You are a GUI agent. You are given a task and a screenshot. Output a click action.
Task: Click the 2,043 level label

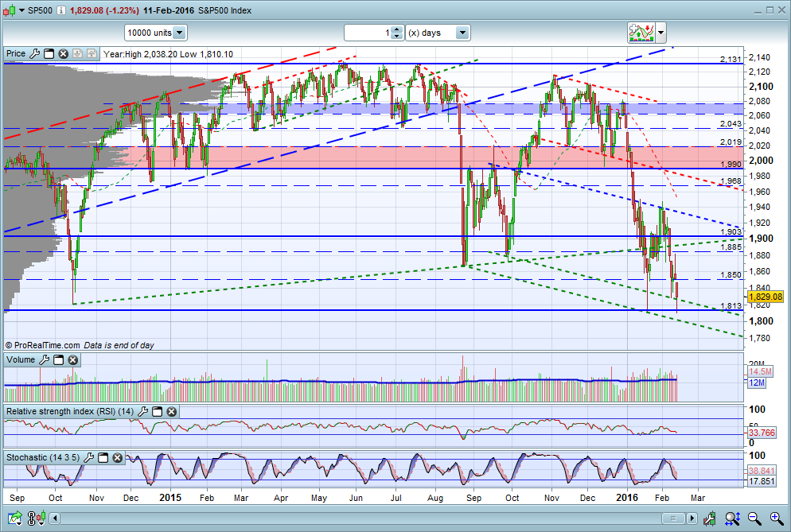coord(731,123)
